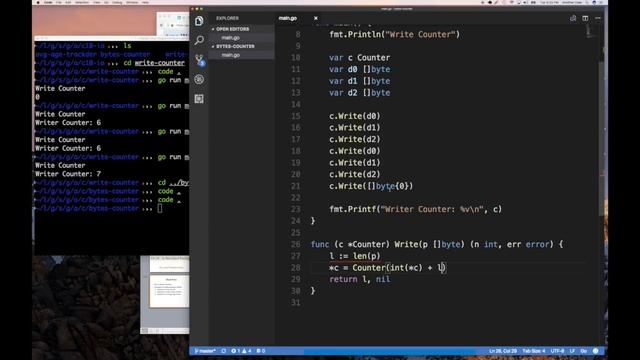640x360 pixels.
Task: Click the master branch status bar item
Action: point(205,351)
